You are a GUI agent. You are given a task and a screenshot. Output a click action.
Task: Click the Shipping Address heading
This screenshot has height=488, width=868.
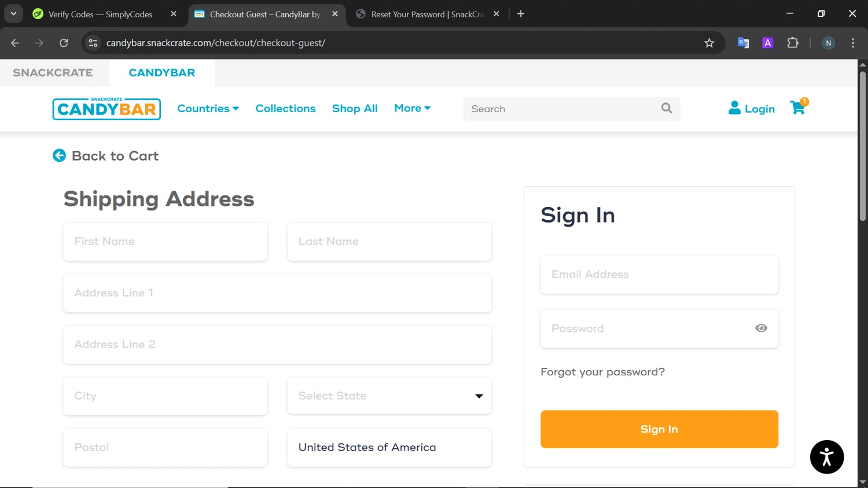[159, 199]
